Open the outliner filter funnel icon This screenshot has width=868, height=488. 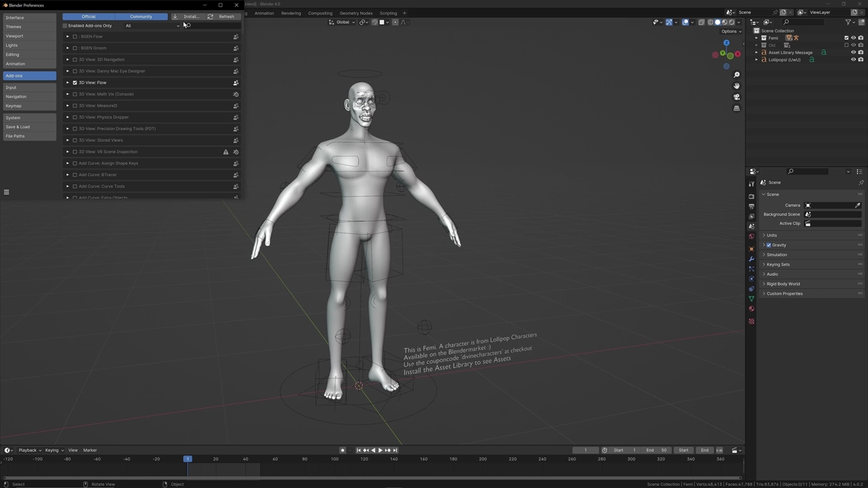coord(848,22)
